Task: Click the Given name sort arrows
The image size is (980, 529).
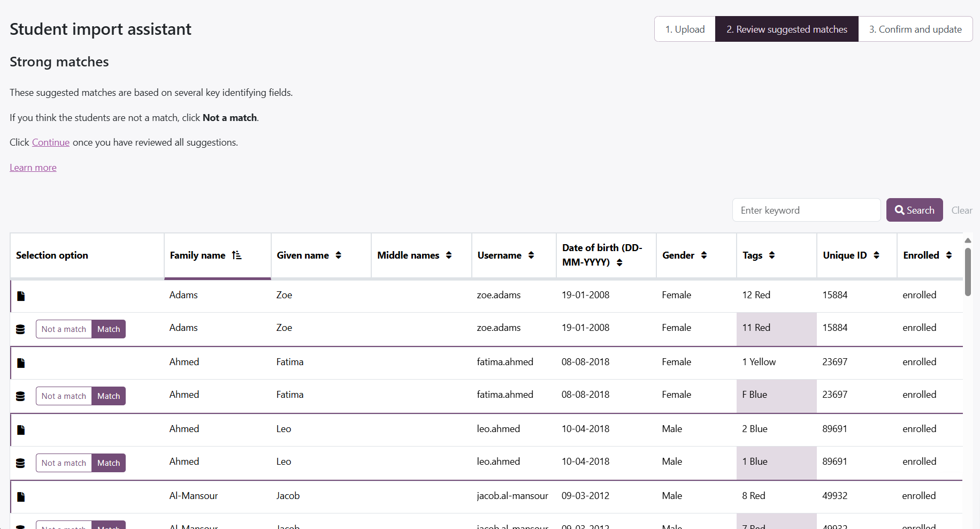Action: [x=338, y=255]
